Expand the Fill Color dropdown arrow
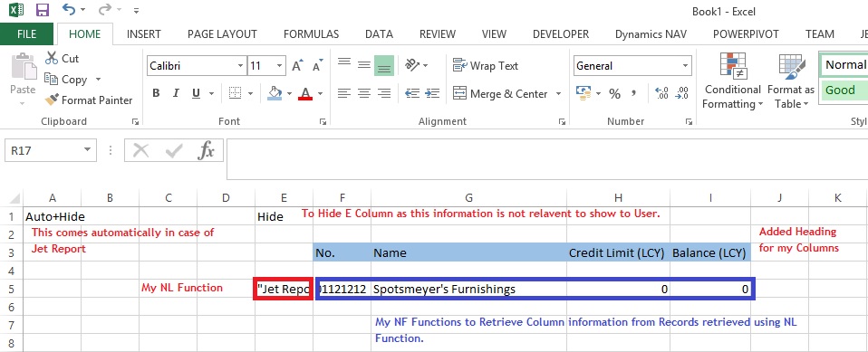This screenshot has width=868, height=352. pyautogui.click(x=289, y=93)
